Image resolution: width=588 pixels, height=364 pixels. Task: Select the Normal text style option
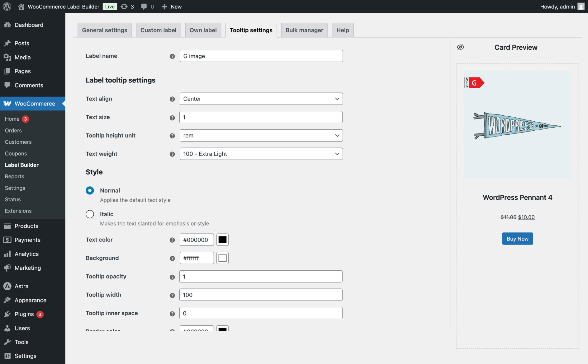90,190
